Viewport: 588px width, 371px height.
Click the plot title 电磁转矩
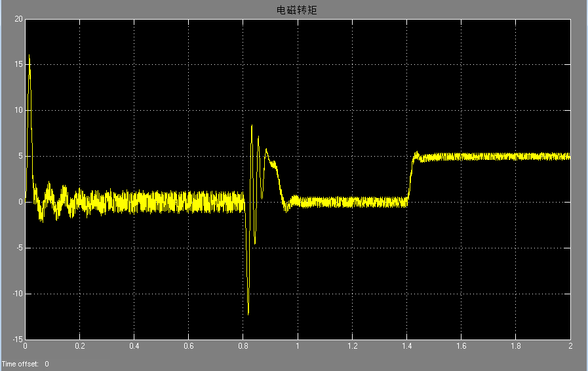pos(297,10)
